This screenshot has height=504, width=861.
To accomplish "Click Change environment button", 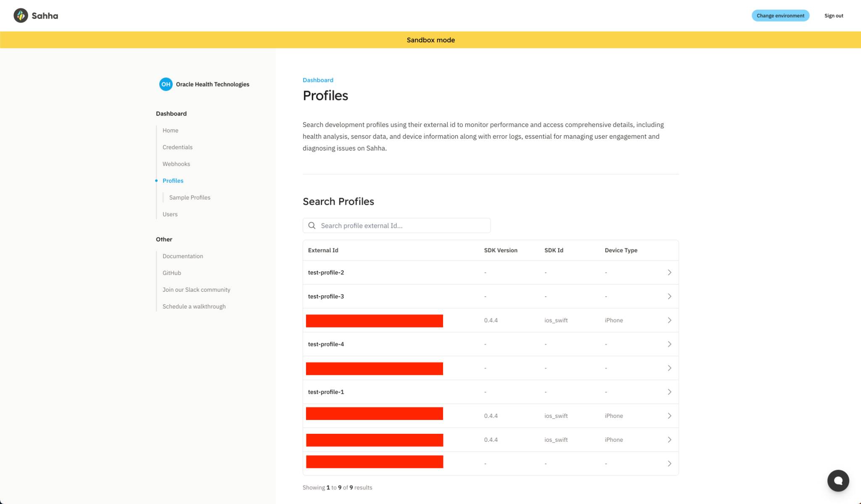I will pyautogui.click(x=780, y=16).
